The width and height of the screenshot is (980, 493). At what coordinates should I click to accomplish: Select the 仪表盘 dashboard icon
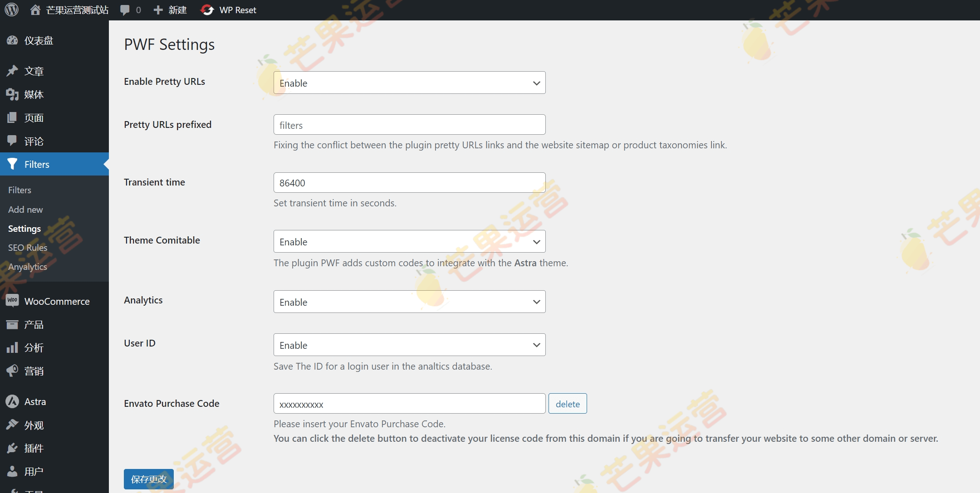13,40
